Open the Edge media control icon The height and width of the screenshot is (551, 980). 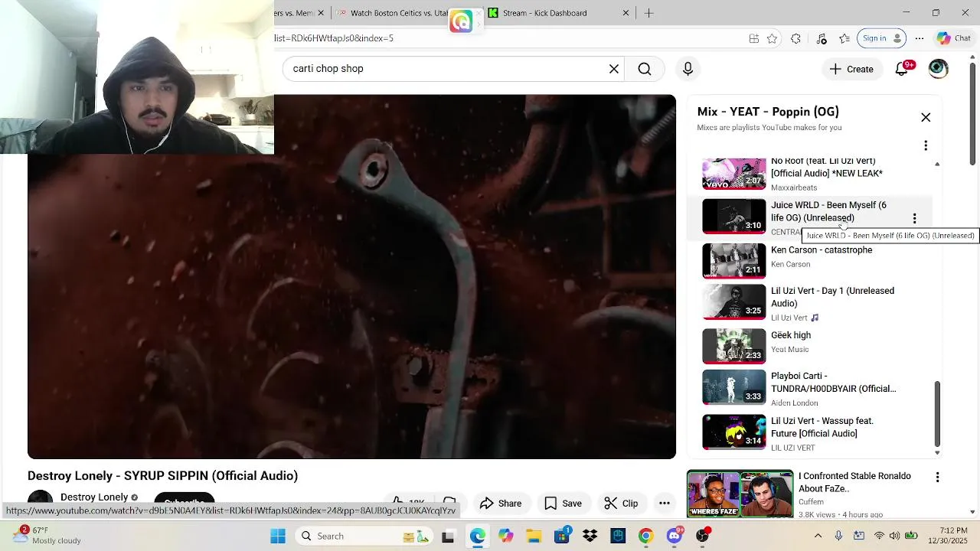(x=821, y=38)
